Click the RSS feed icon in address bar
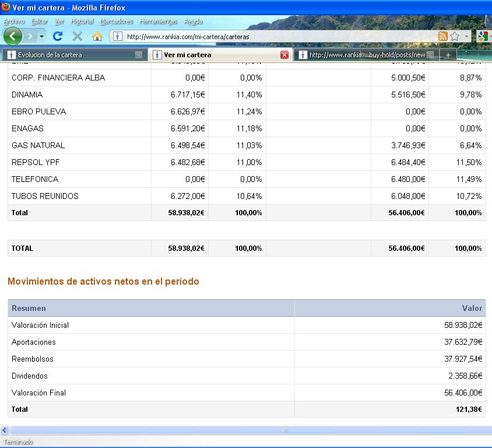Viewport: 492px width, 448px height. point(443,36)
